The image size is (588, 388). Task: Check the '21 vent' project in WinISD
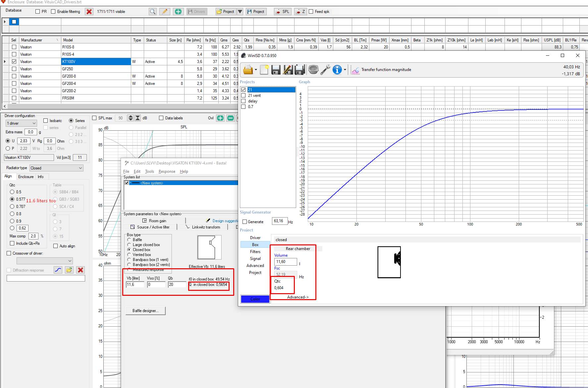click(x=243, y=96)
